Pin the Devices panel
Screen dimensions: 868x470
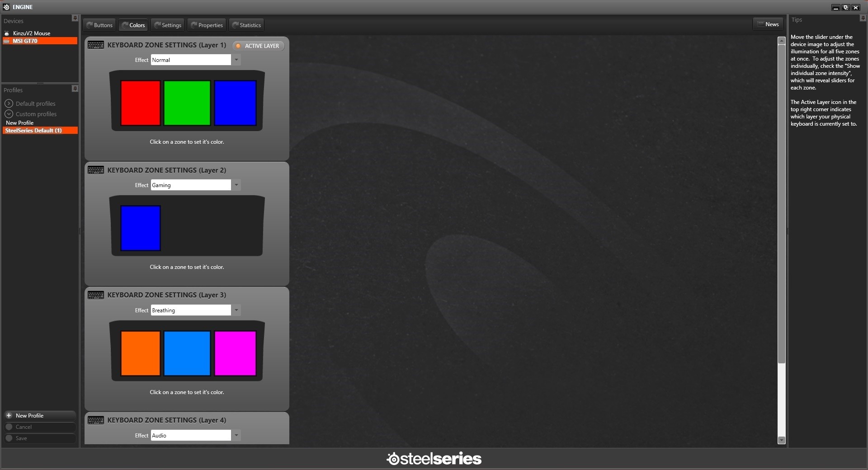click(75, 18)
